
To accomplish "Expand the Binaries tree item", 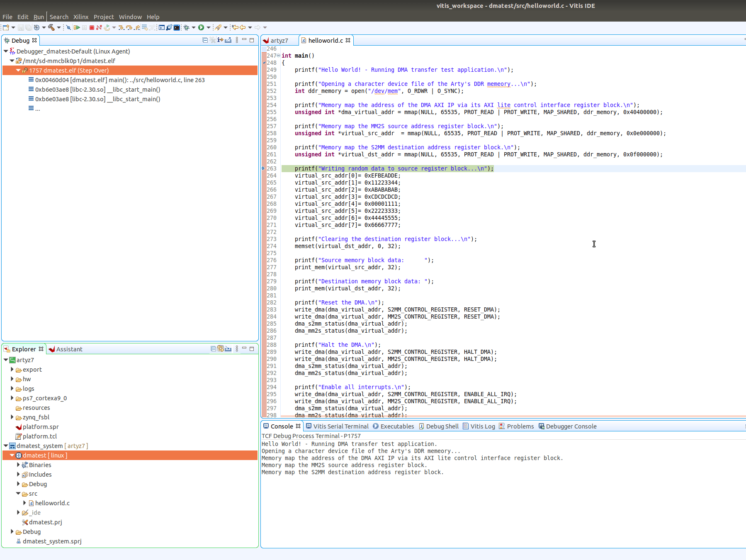I will tap(19, 465).
